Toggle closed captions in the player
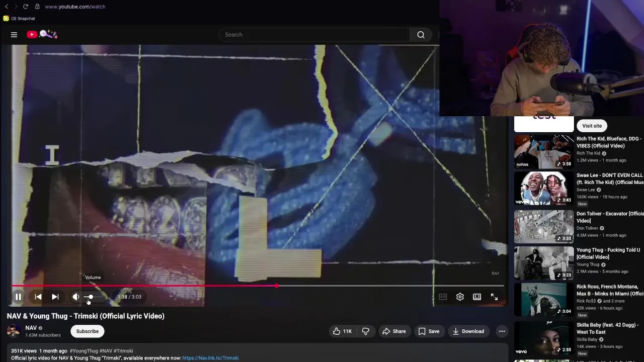The image size is (644, 362). [443, 297]
